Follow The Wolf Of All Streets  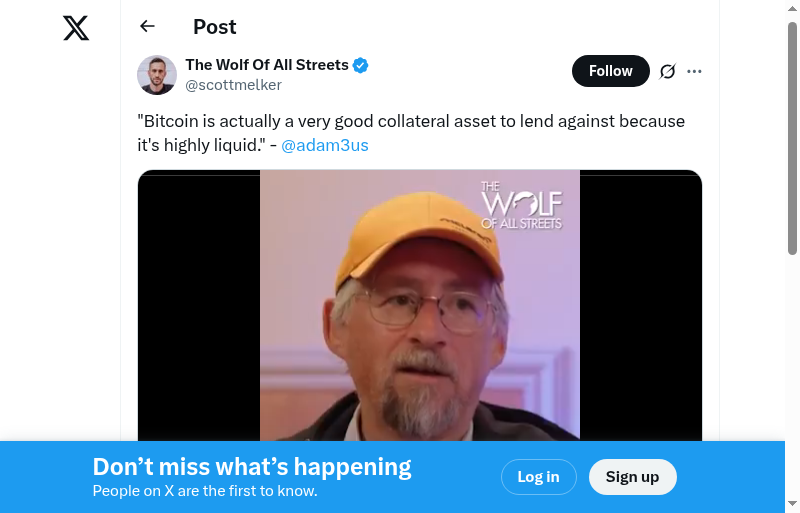coord(610,71)
